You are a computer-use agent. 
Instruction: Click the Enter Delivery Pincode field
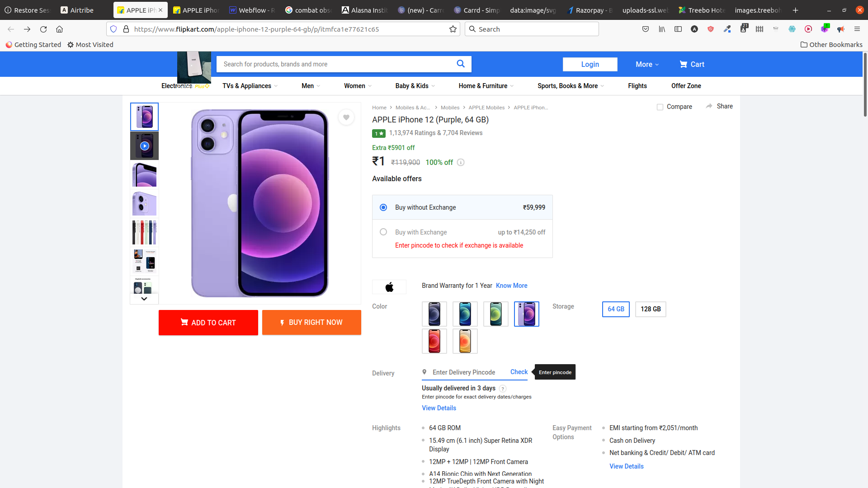point(463,372)
